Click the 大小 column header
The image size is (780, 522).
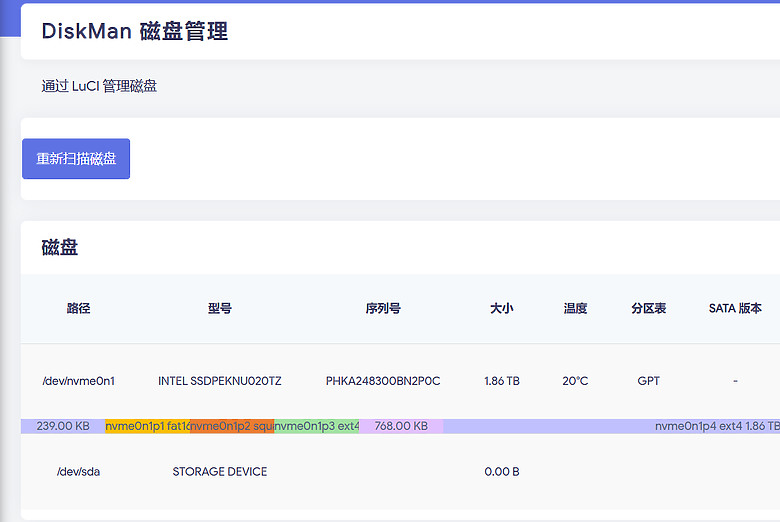pyautogui.click(x=501, y=309)
